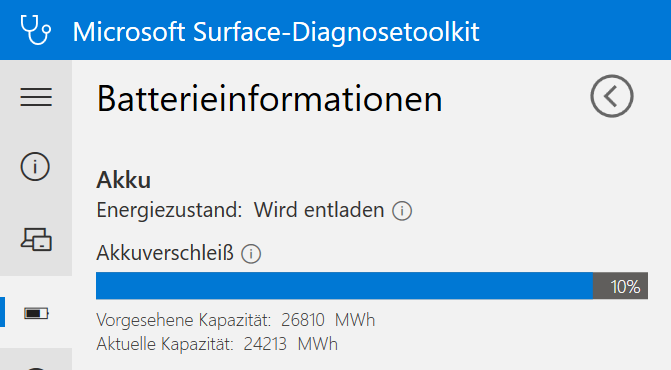Viewport: 671px width, 370px height.
Task: Select the battery icon in the sidebar
Action: tap(36, 314)
